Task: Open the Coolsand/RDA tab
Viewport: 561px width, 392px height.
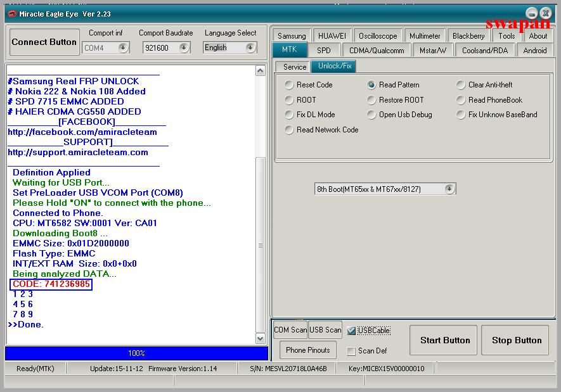Action: [x=485, y=51]
